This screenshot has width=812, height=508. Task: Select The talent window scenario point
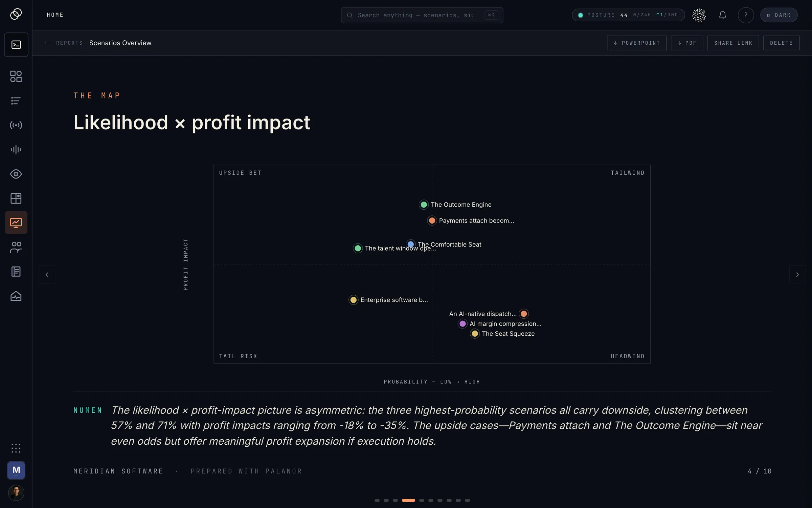click(358, 248)
